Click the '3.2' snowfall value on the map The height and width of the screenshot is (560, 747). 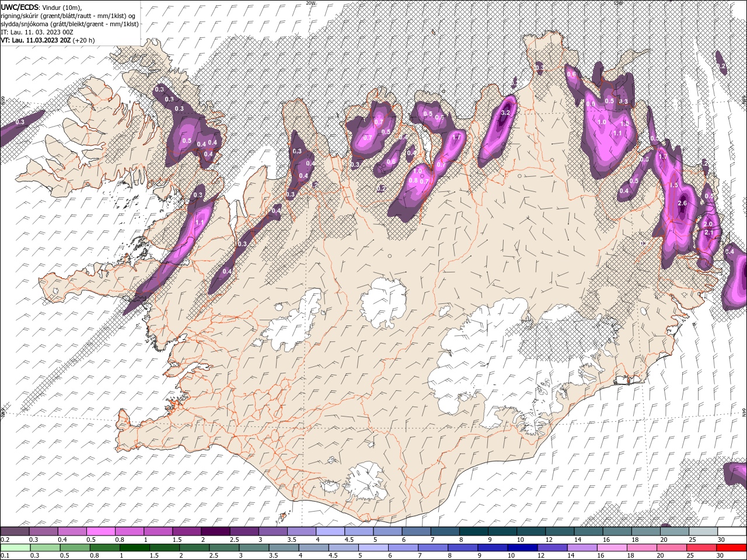coord(506,113)
